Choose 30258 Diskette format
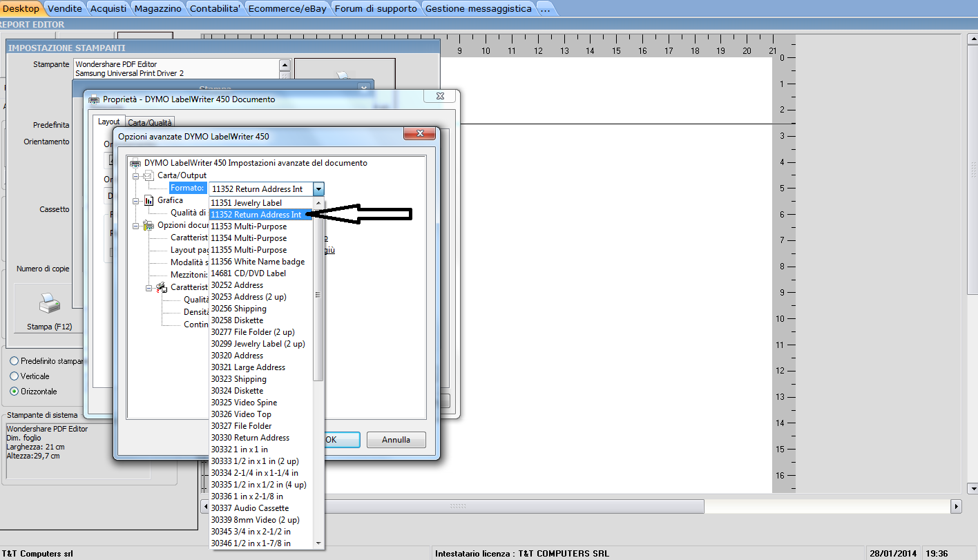978x560 pixels. 261,320
